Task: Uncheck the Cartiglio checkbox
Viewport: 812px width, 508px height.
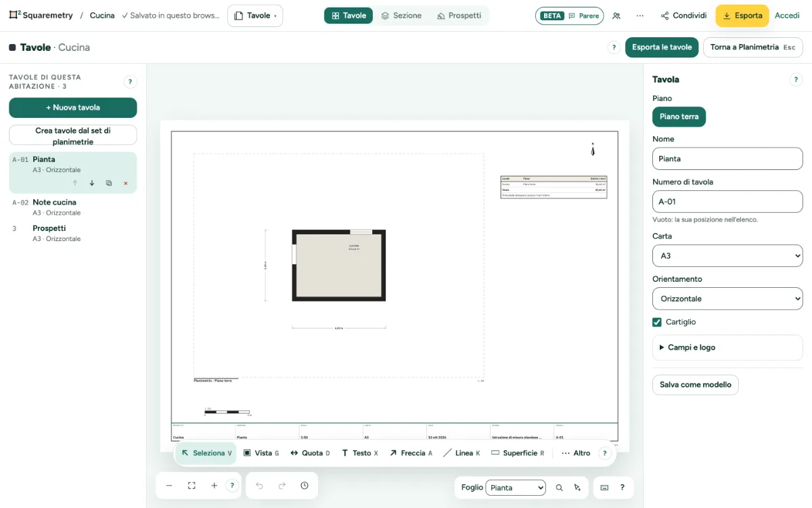Action: 657,322
